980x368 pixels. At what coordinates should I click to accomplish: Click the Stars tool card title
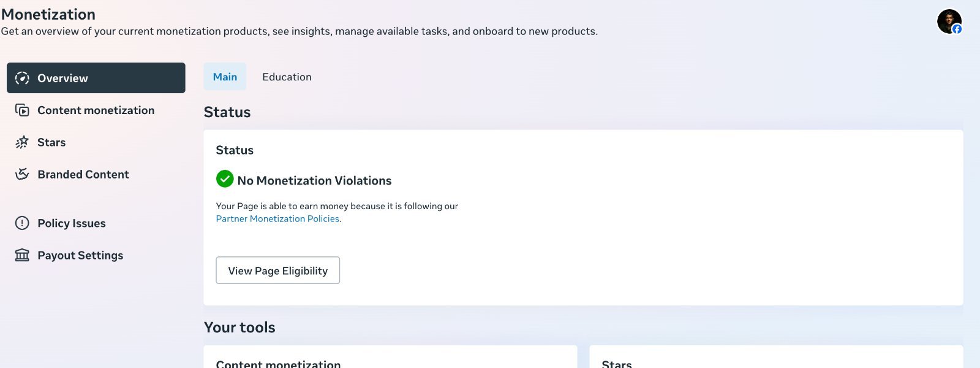pos(617,364)
